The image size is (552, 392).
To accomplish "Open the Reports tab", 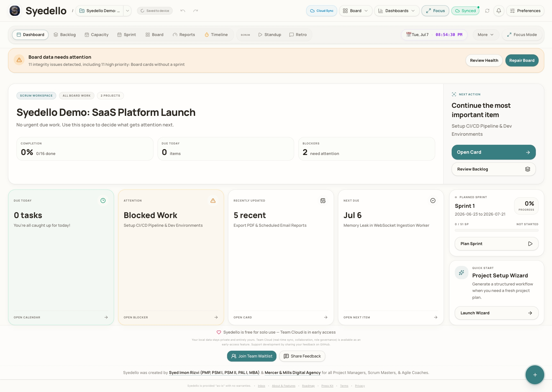I will tap(184, 34).
